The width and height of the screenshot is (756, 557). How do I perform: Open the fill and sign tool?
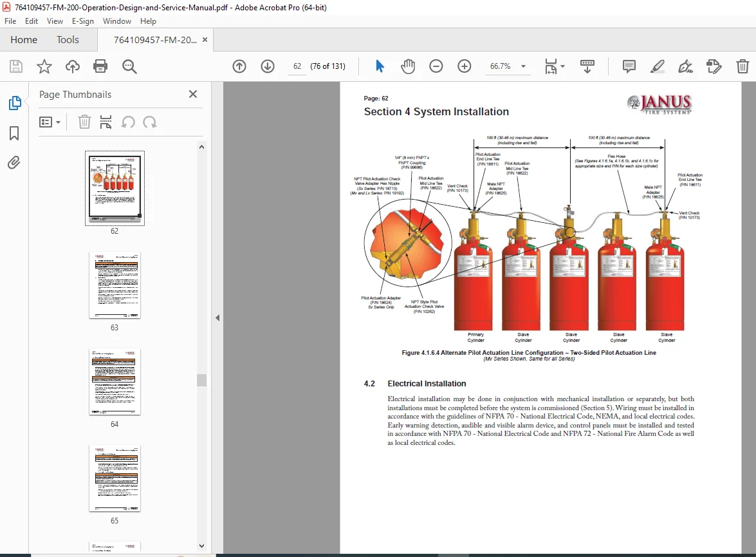pos(686,66)
